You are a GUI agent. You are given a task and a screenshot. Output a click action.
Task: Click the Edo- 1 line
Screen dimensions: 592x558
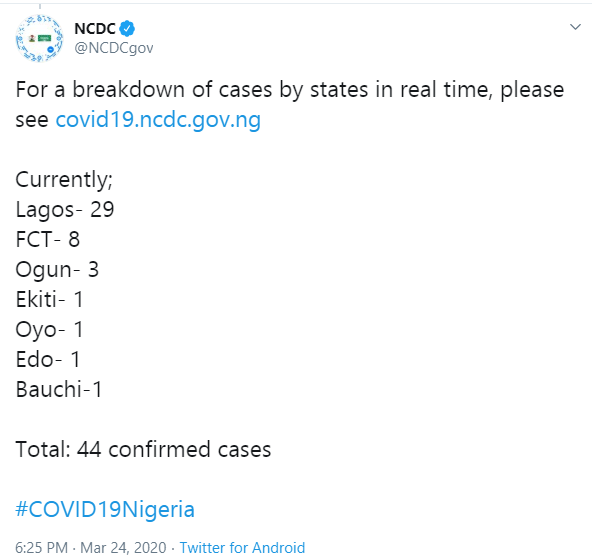click(x=48, y=359)
